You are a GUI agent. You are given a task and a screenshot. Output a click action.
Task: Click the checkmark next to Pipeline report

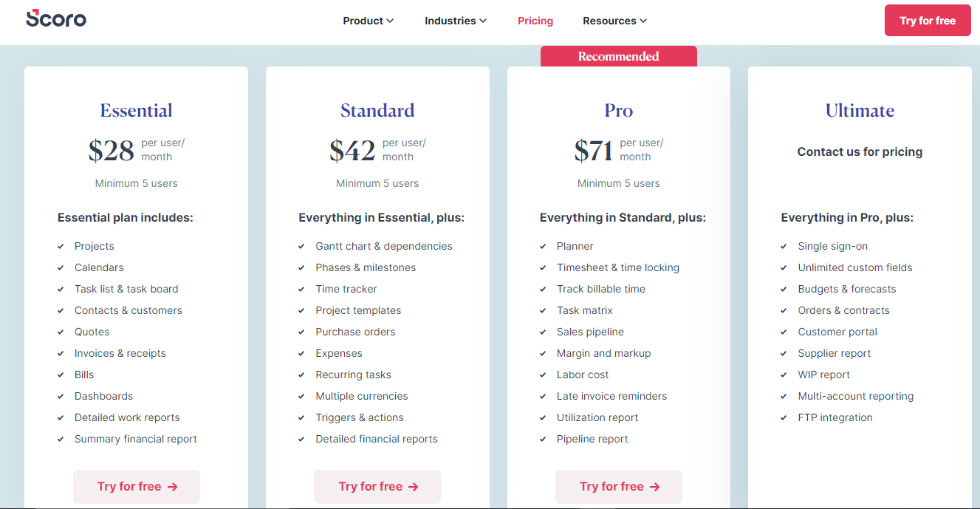pyautogui.click(x=543, y=439)
